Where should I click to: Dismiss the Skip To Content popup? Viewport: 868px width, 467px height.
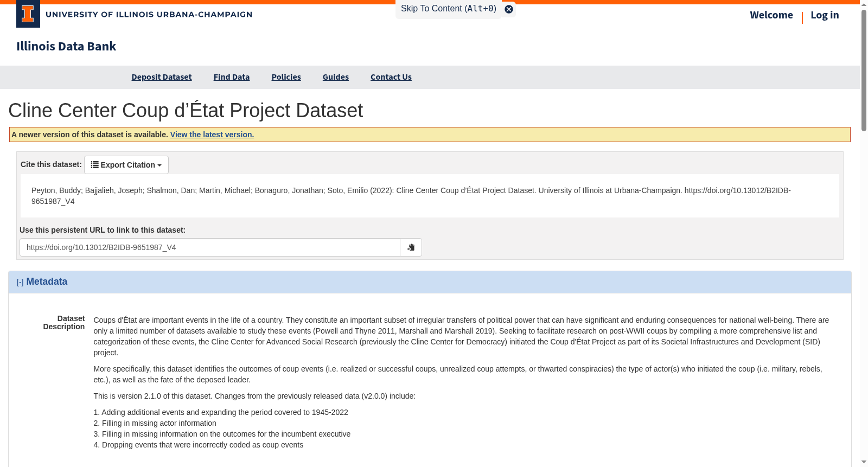tap(509, 9)
